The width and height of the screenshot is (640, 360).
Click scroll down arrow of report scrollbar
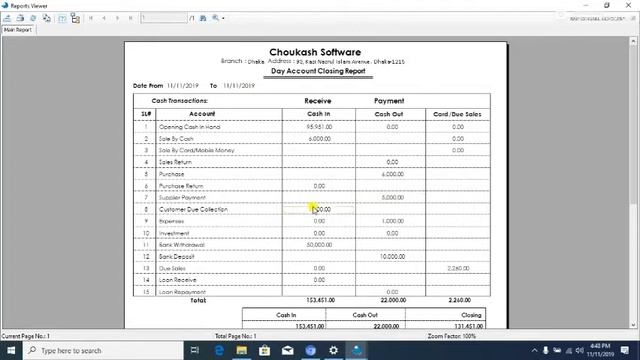point(633,325)
